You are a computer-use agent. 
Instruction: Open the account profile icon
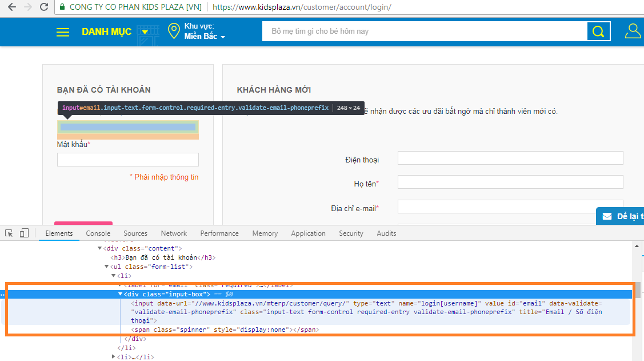point(633,31)
